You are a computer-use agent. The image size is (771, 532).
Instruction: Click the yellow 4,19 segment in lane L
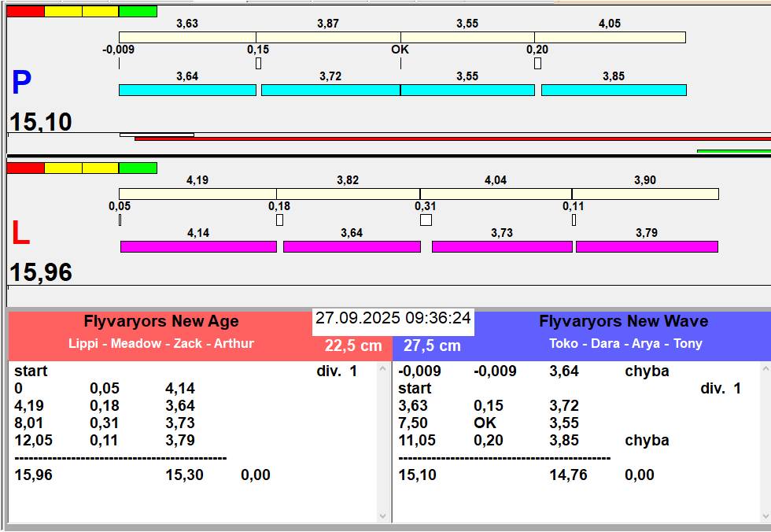click(x=197, y=194)
